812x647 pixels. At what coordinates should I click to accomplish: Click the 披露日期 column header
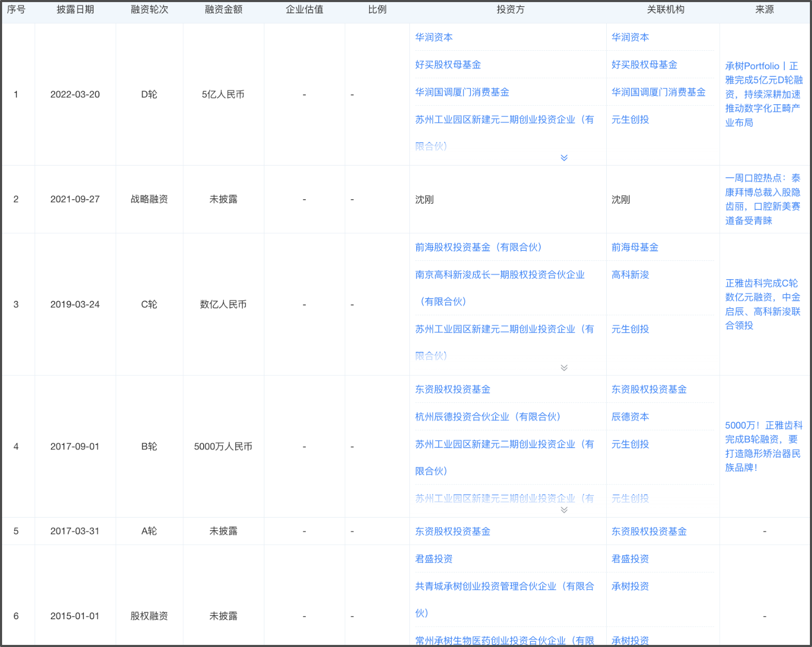(75, 9)
